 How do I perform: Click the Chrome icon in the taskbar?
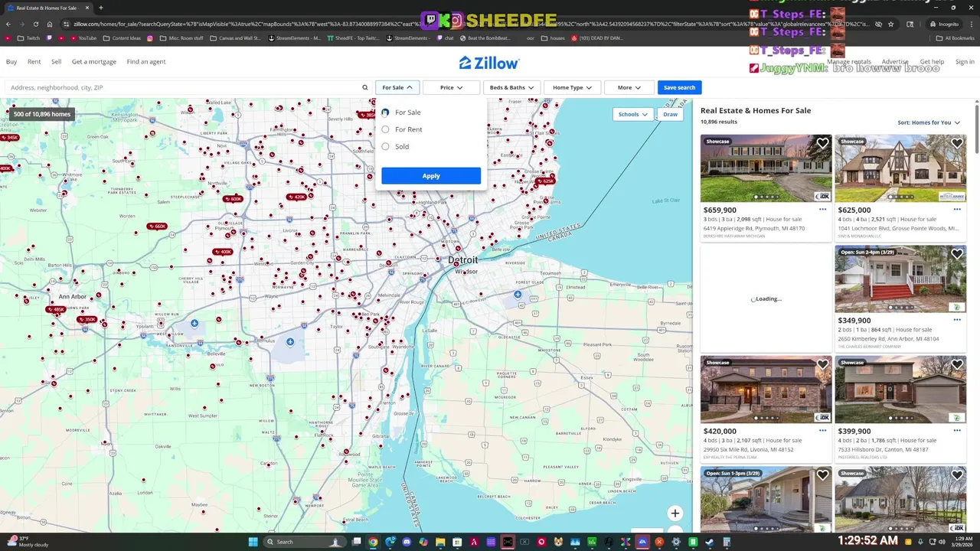tap(373, 542)
